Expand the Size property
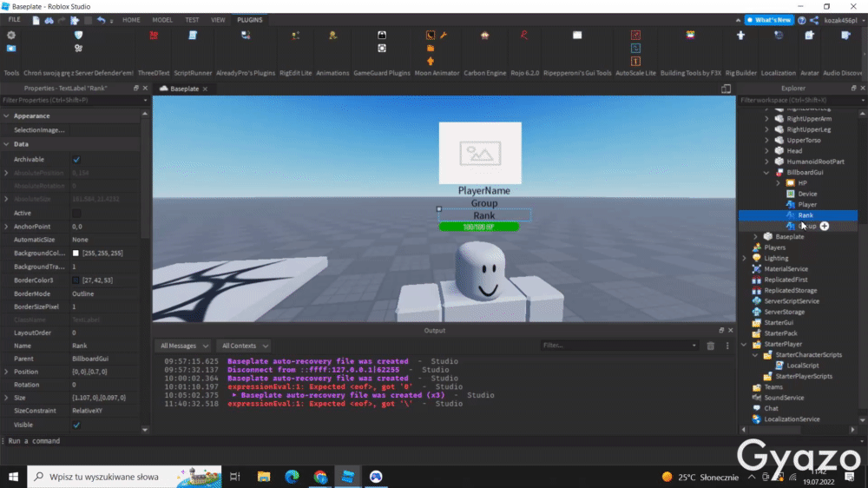The width and height of the screenshot is (868, 488). tap(6, 398)
